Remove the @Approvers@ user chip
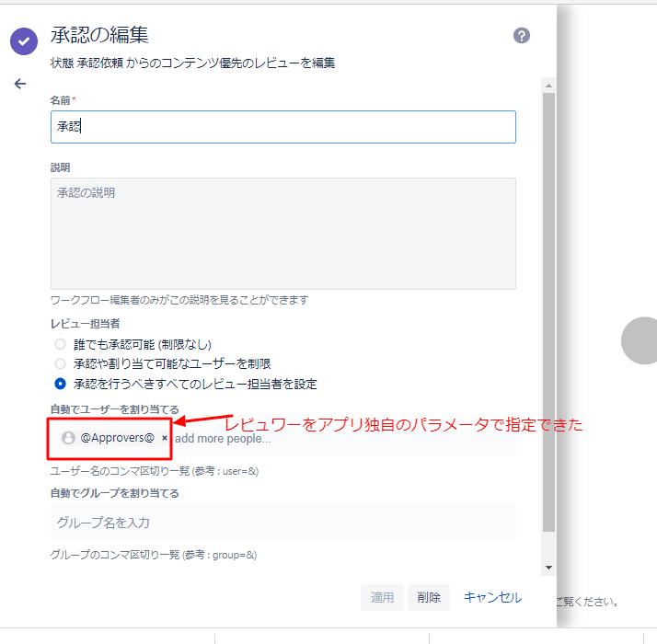 [x=165, y=438]
